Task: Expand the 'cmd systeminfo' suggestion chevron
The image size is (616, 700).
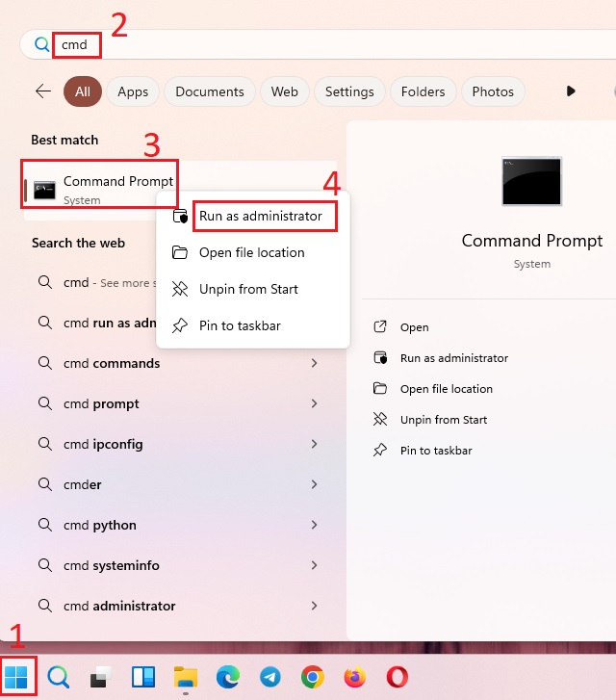Action: tap(314, 565)
